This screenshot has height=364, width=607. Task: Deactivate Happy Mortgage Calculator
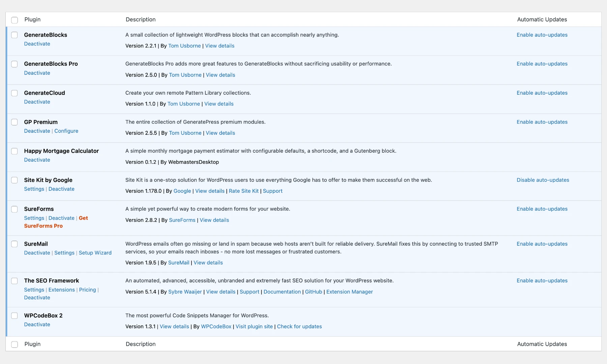(x=37, y=160)
